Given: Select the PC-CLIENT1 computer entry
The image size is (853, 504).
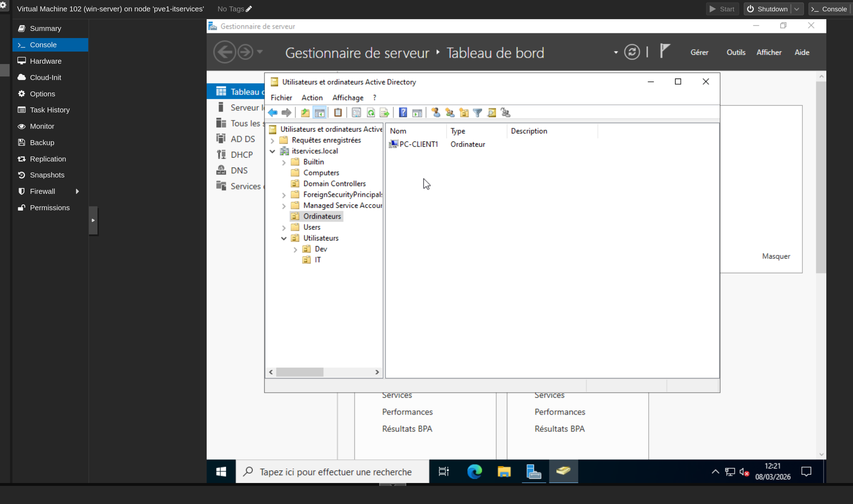Looking at the screenshot, I should pyautogui.click(x=418, y=144).
